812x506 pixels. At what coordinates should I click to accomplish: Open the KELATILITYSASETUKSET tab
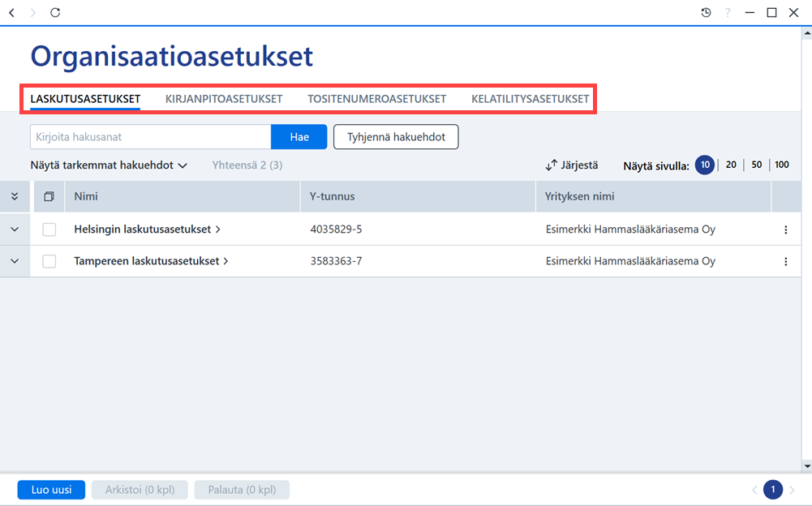530,99
